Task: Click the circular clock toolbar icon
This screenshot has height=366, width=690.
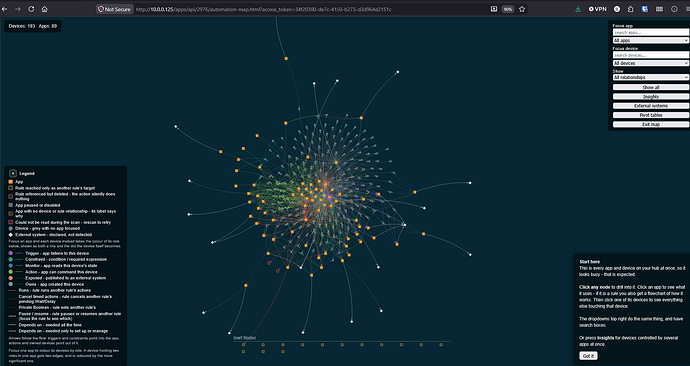Action: [674, 9]
